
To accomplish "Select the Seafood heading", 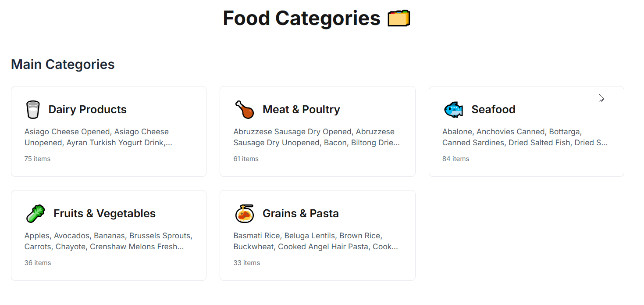I will point(493,109).
